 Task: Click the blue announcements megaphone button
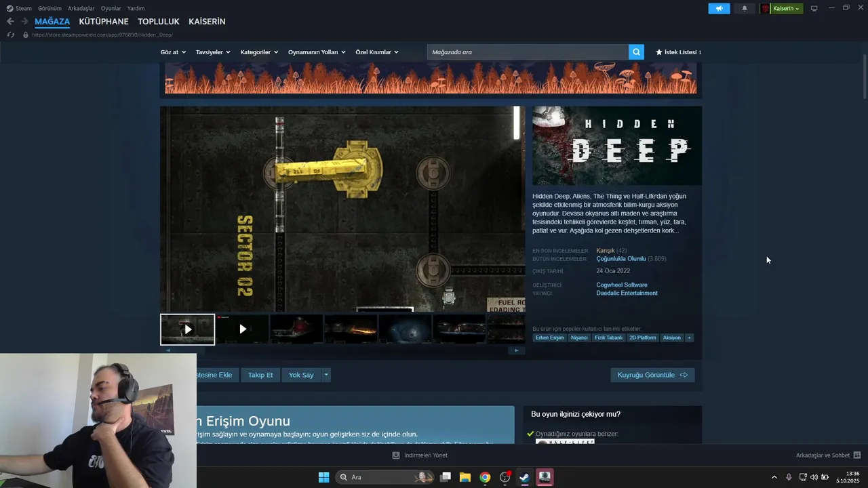[x=719, y=8]
